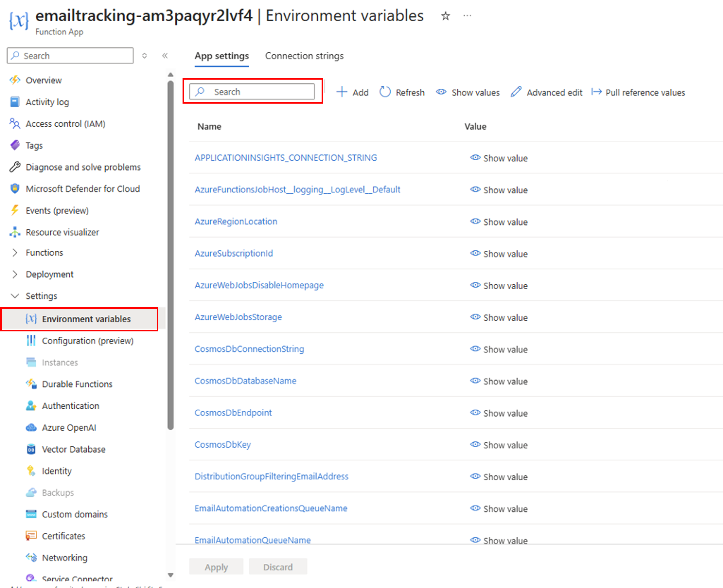The image size is (723, 588).
Task: Open Activity log from the sidebar
Action: click(47, 102)
